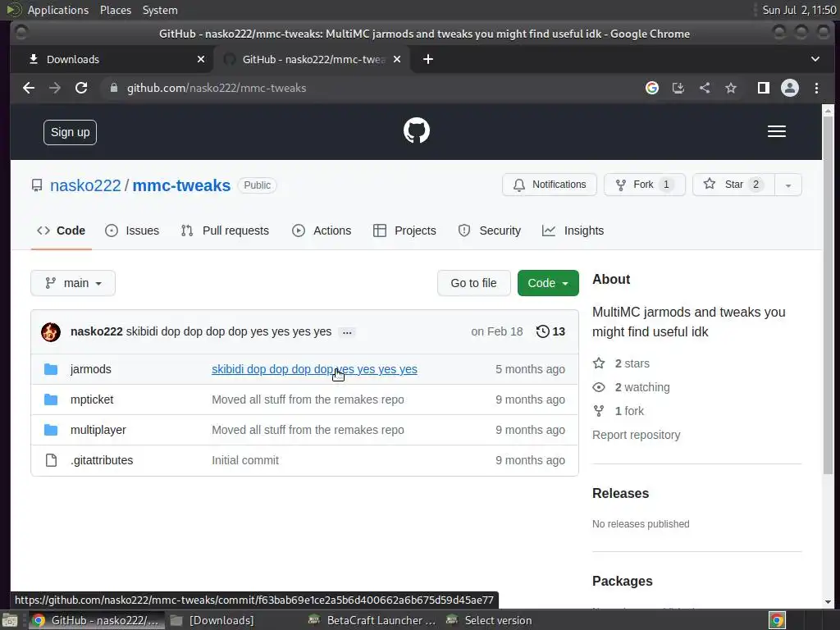Viewport: 840px width, 630px height.
Task: Click the repository icon before nasko222
Action: tap(36, 185)
